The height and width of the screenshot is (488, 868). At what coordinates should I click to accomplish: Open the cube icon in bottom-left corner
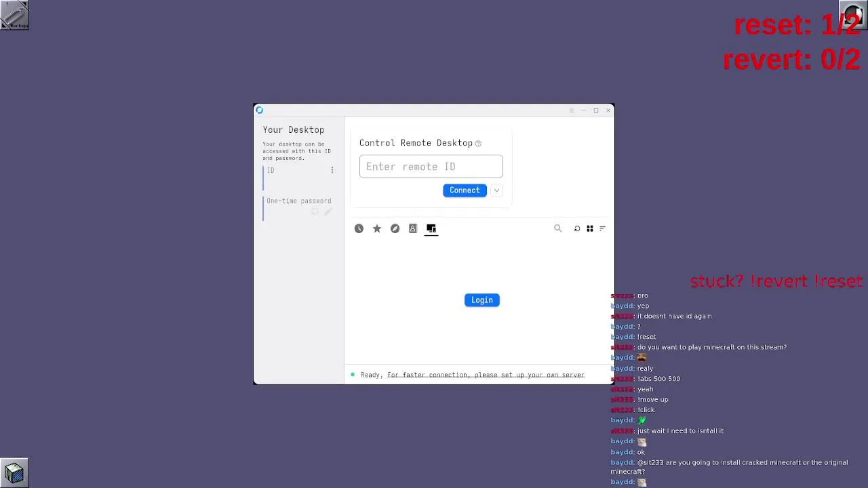point(14,472)
